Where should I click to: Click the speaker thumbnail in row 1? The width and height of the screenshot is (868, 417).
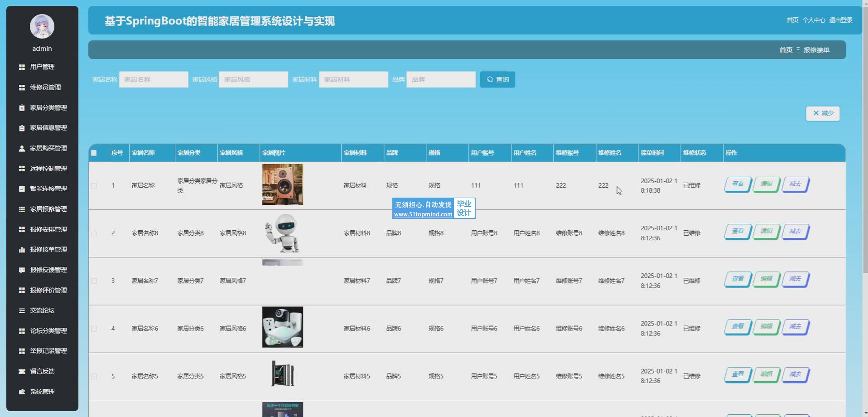283,184
